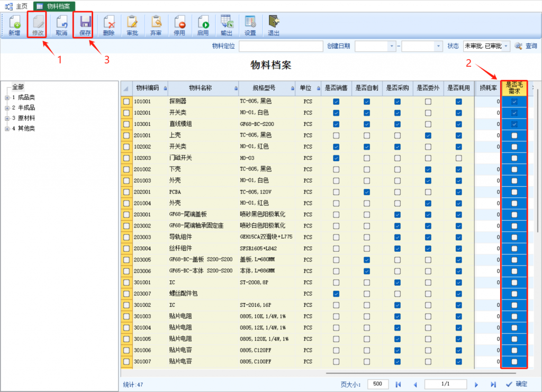Click the 查询 search button
This screenshot has height=392, width=542.
526,47
